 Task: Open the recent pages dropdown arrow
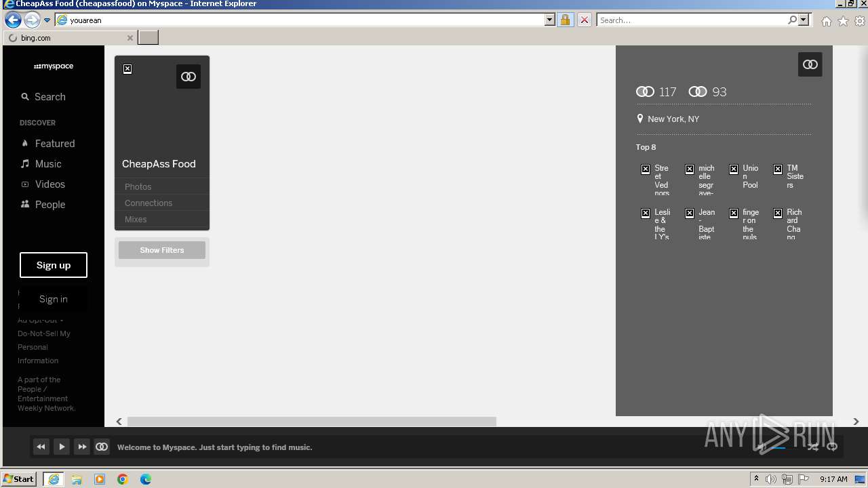(47, 20)
